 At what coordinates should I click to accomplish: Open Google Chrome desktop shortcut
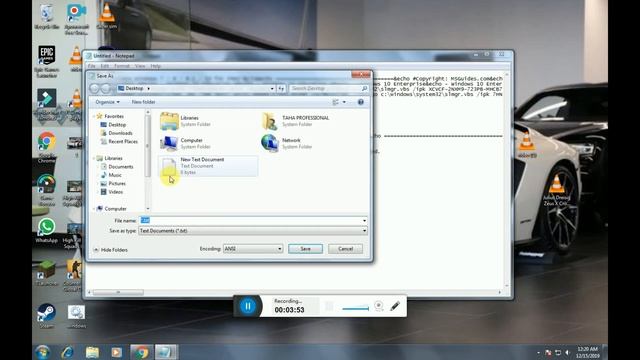pos(47,147)
